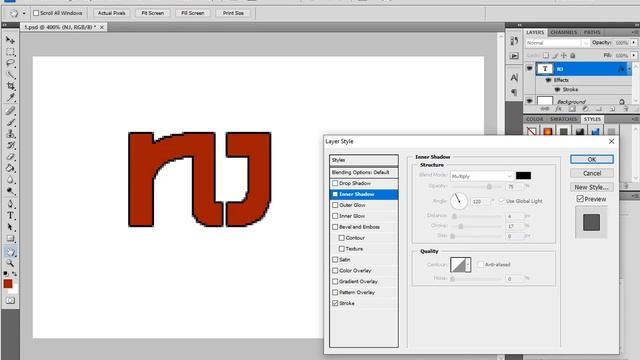
Task: Select the Lasso tool
Action: click(10, 63)
